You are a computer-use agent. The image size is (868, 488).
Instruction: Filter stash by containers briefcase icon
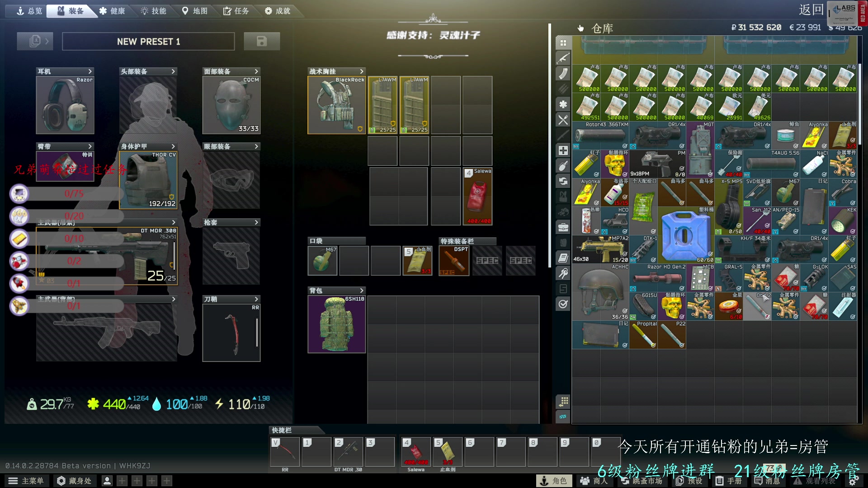(x=563, y=227)
